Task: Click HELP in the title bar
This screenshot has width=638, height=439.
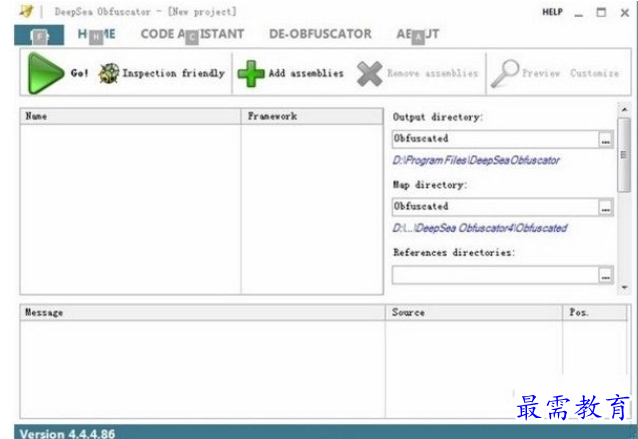Action: pyautogui.click(x=552, y=12)
